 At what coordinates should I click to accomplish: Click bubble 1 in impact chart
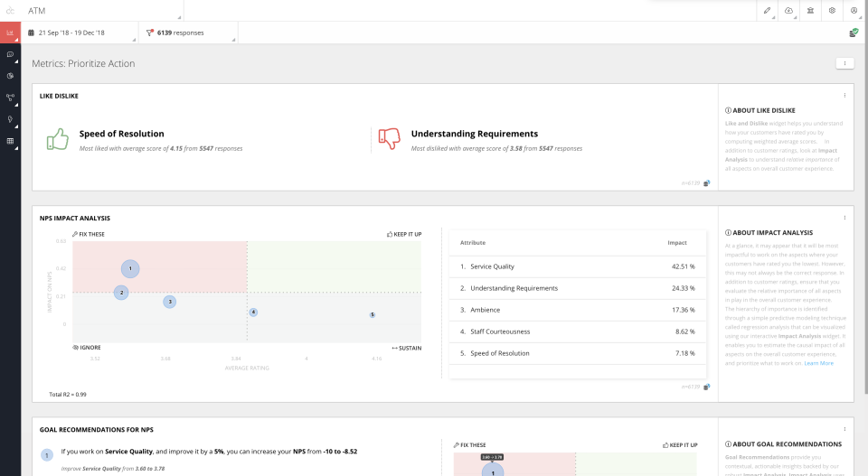130,268
